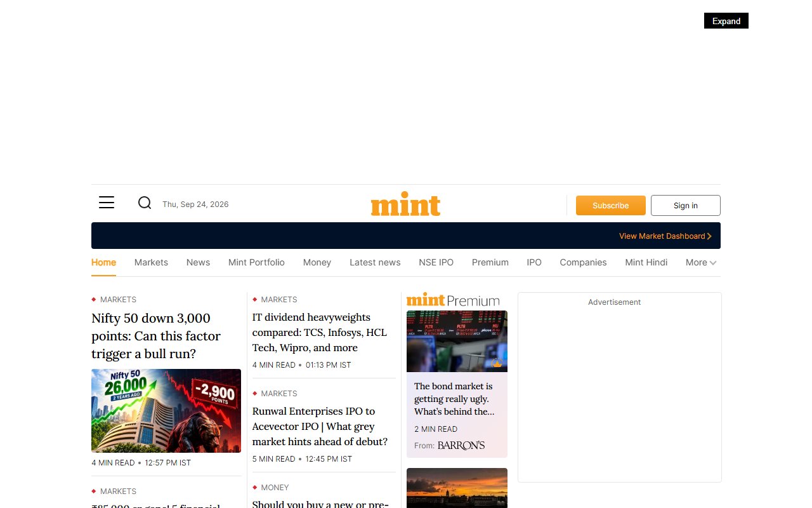The height and width of the screenshot is (508, 812).
Task: Click the mint Premium logo
Action: pos(453,300)
